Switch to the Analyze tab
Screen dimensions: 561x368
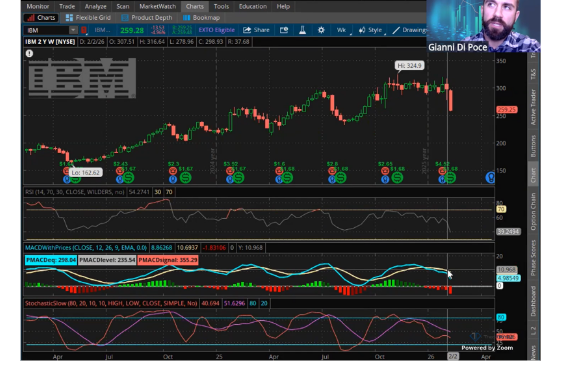coord(95,6)
